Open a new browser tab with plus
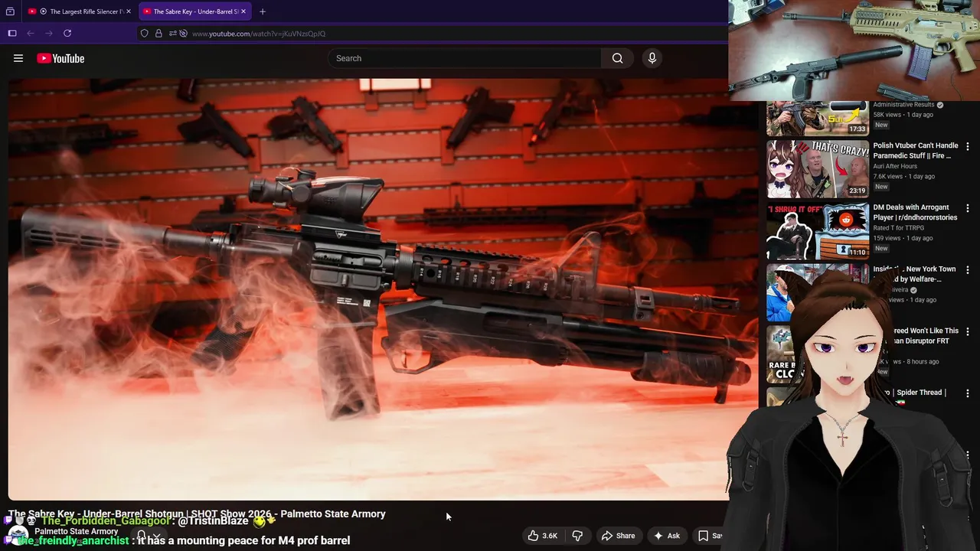980x551 pixels. (x=263, y=11)
